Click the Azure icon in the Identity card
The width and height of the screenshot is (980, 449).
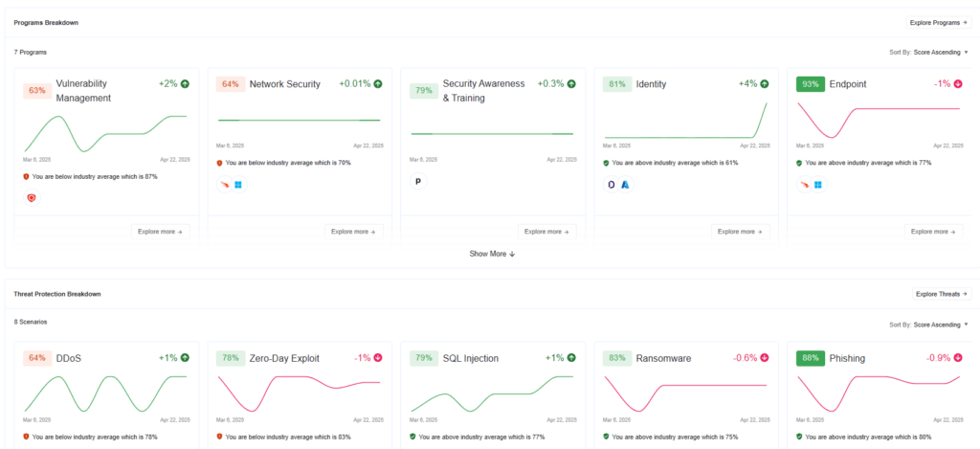coord(625,185)
